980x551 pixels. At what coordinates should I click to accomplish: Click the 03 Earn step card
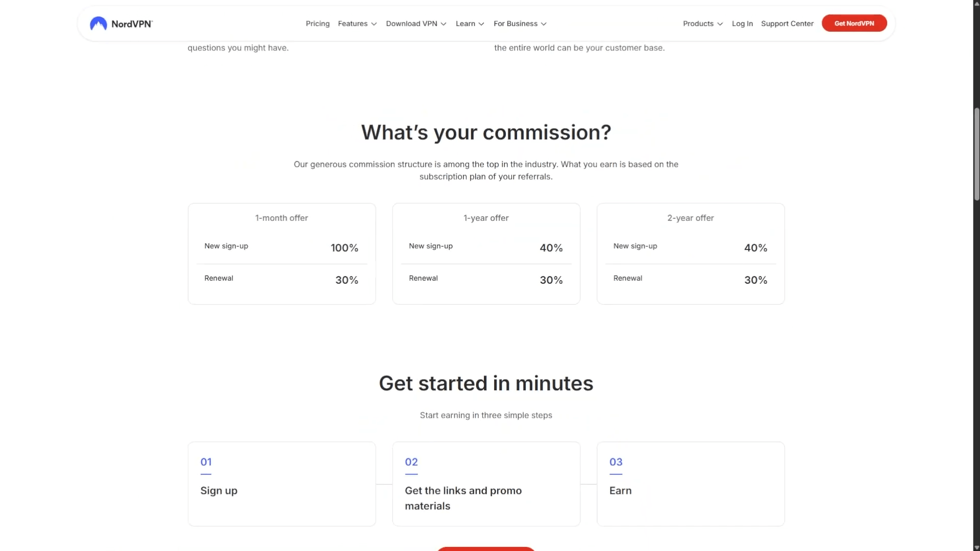(691, 484)
